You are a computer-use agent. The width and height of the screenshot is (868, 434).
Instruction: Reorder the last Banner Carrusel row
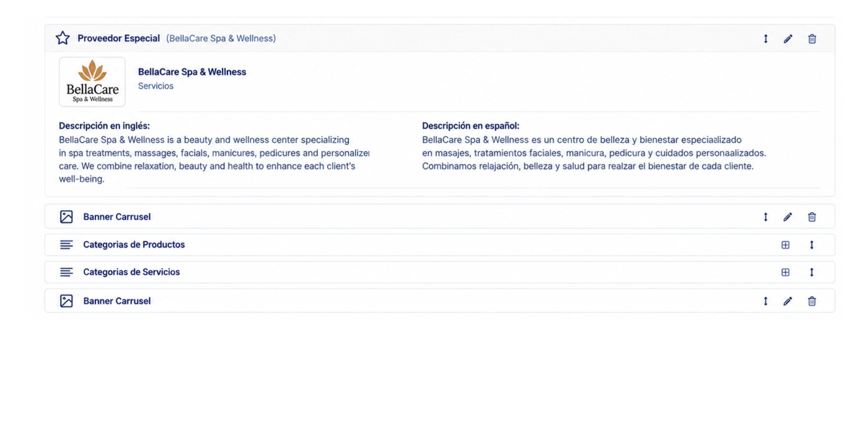click(x=766, y=301)
